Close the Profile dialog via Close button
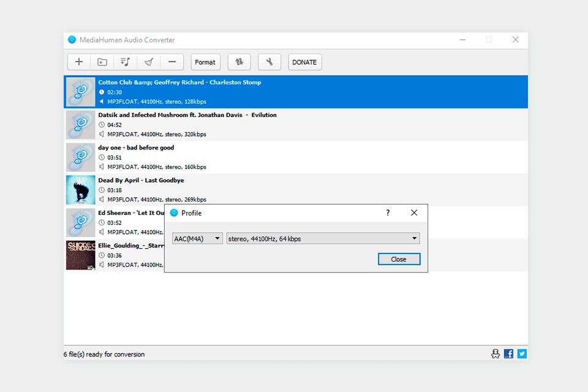This screenshot has width=588, height=392. tap(399, 259)
